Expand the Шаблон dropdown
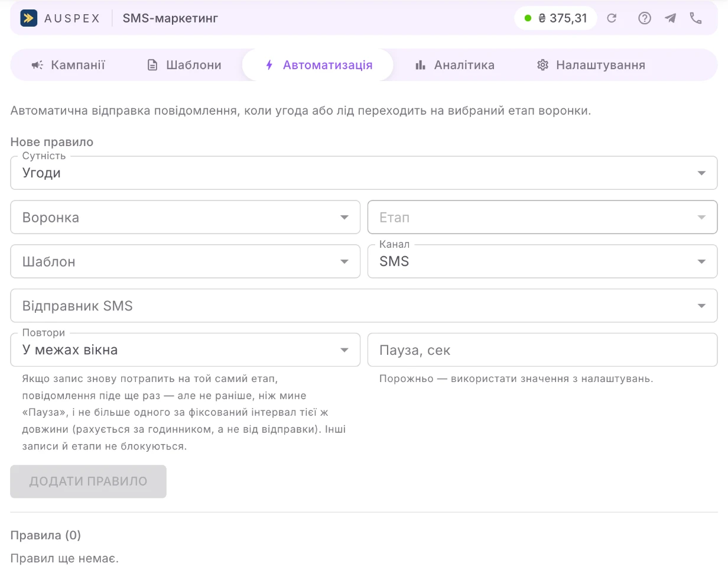The height and width of the screenshot is (576, 728). [186, 261]
